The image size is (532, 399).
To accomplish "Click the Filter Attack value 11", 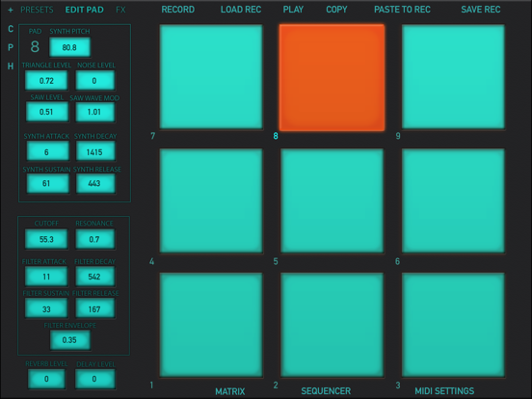I will point(46,277).
